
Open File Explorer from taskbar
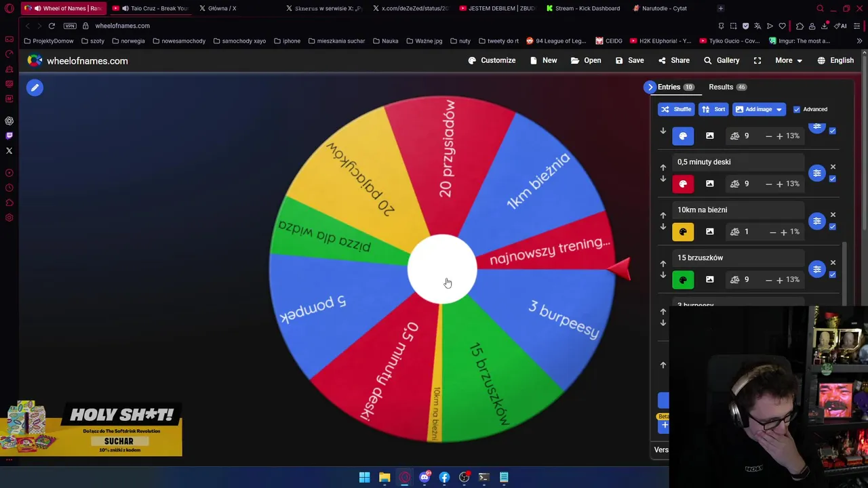384,477
